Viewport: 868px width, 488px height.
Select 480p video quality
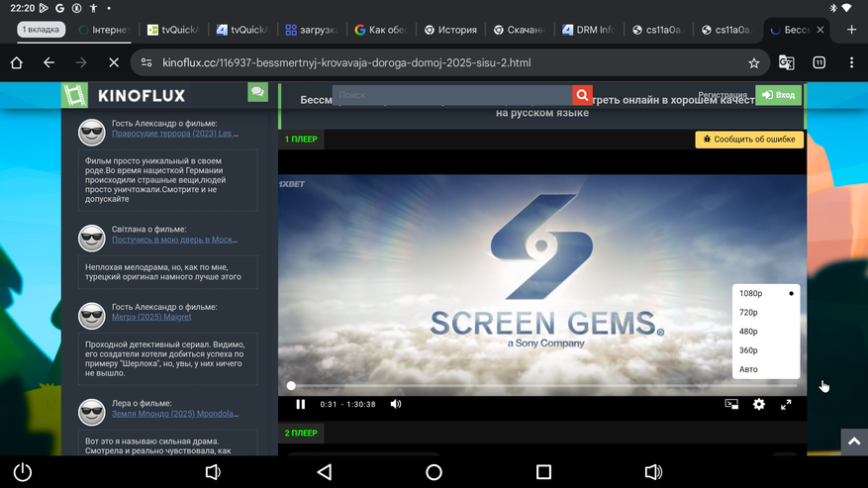766,332
